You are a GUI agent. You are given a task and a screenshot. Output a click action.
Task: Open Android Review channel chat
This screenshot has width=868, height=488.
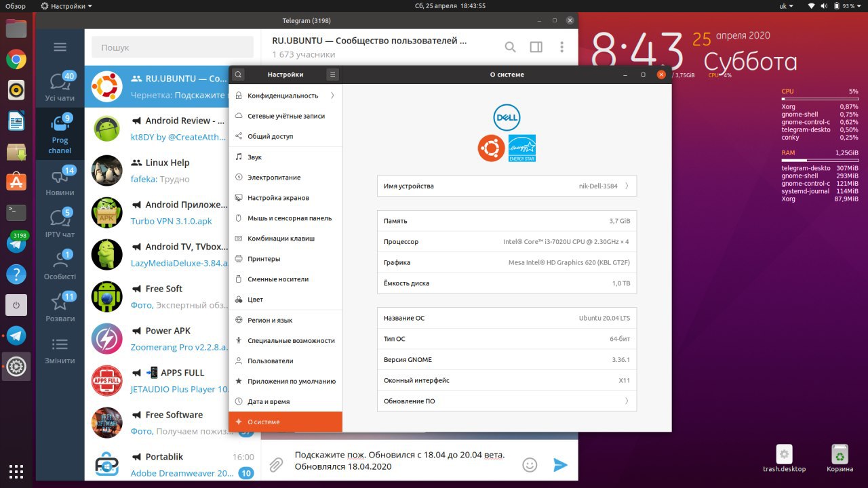(157, 129)
